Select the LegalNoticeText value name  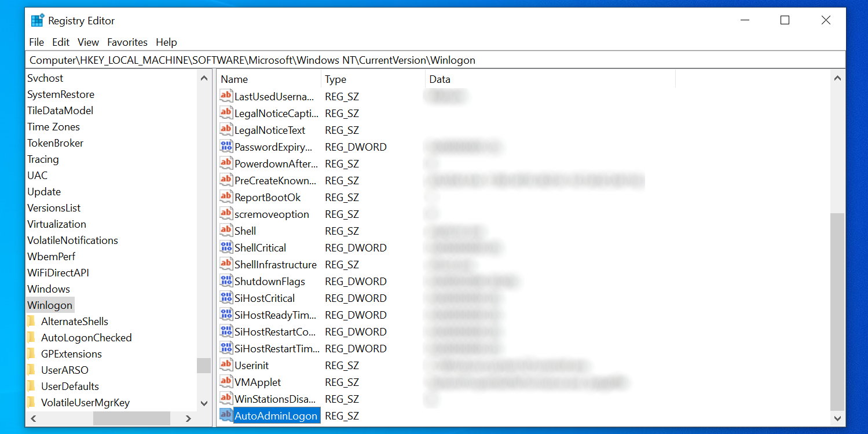pos(270,130)
